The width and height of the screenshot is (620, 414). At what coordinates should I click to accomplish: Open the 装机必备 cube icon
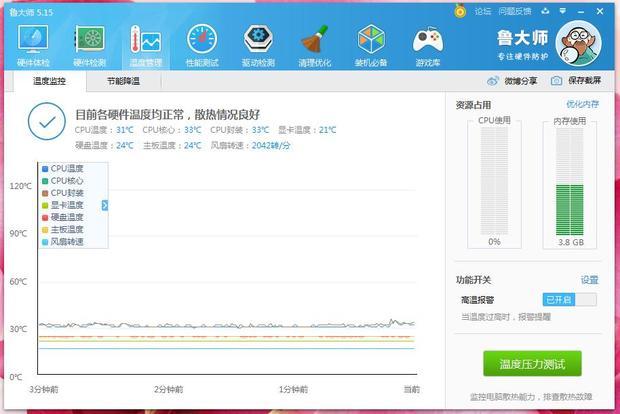point(371,39)
